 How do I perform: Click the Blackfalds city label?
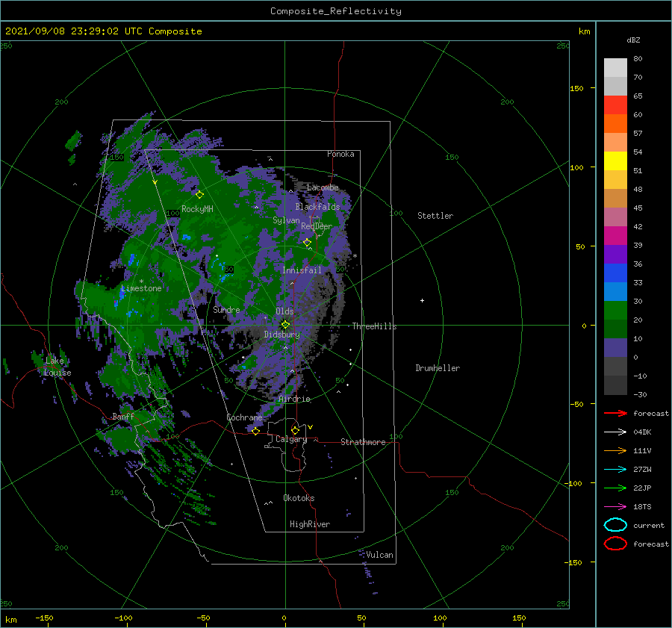(317, 207)
